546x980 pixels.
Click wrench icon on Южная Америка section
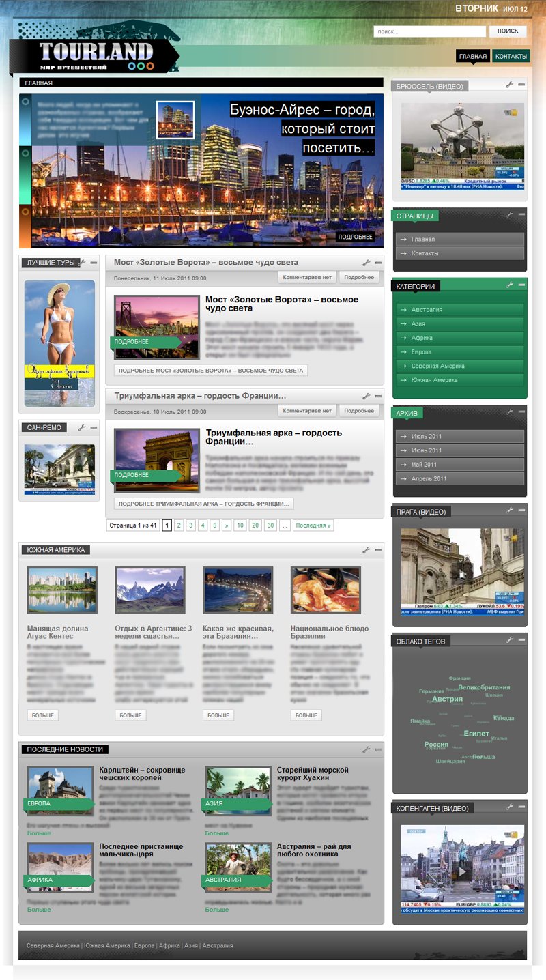point(367,549)
